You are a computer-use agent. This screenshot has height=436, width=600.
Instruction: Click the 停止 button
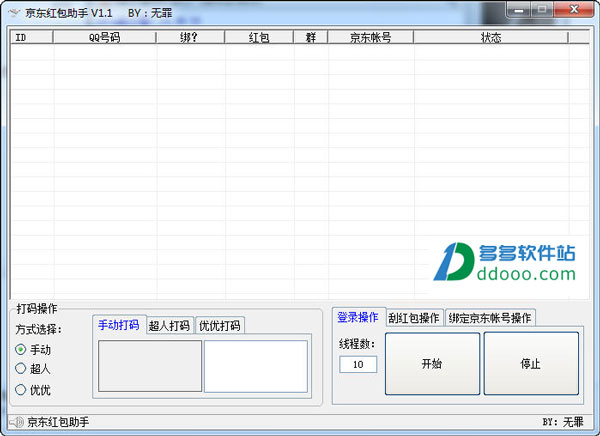531,364
